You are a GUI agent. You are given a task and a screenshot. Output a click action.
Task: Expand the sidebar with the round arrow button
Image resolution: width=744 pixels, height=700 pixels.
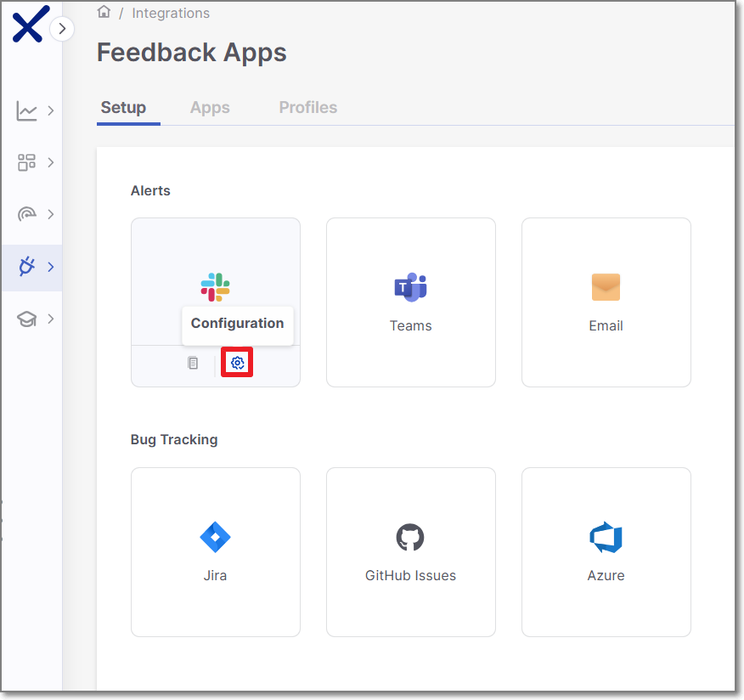62,29
